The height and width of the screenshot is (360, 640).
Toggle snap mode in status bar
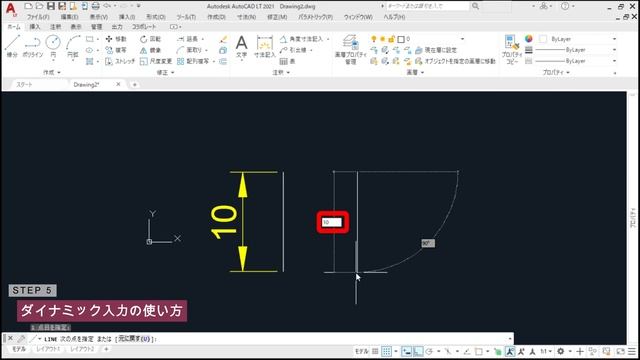coord(387,351)
